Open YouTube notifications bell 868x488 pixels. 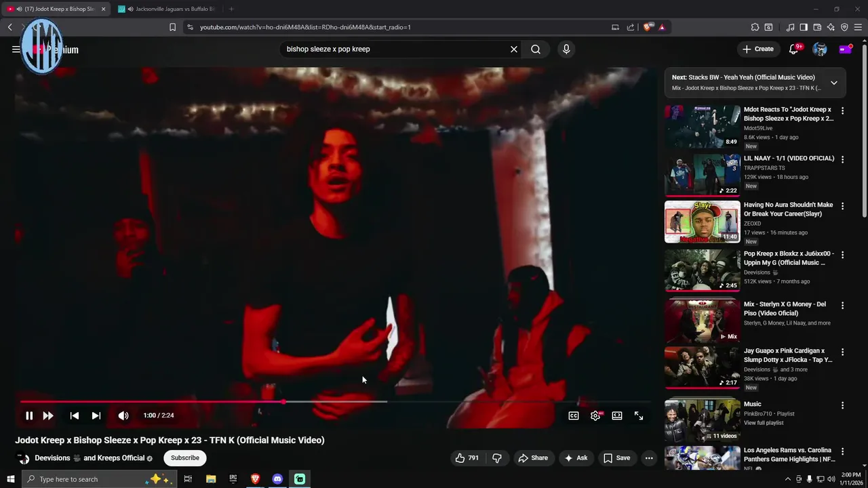794,49
